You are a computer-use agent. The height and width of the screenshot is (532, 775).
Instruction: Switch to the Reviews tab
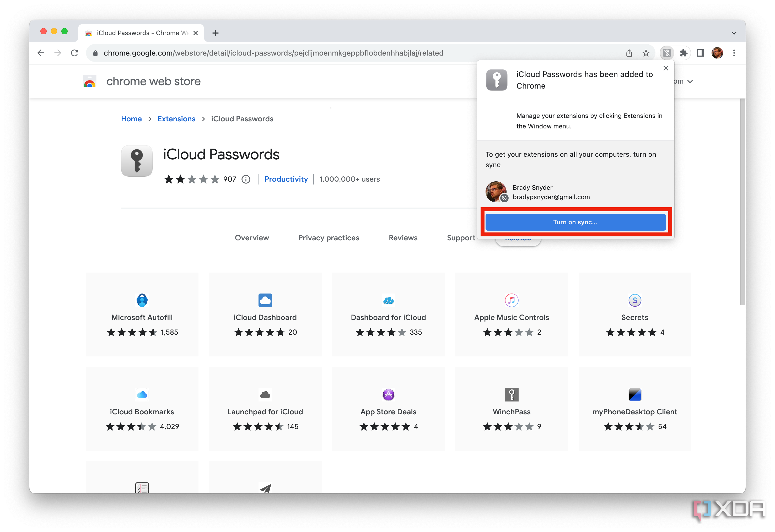click(403, 238)
